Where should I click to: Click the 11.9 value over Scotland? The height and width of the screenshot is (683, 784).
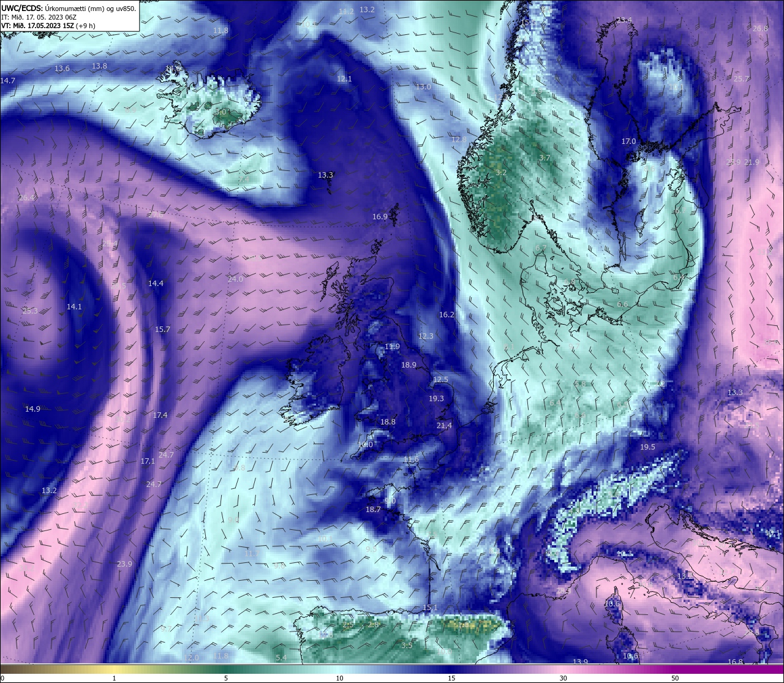pyautogui.click(x=392, y=347)
